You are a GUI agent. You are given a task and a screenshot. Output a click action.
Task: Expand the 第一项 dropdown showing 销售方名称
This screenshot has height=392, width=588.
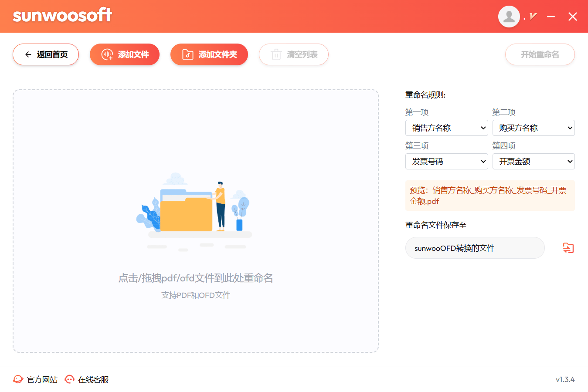446,128
